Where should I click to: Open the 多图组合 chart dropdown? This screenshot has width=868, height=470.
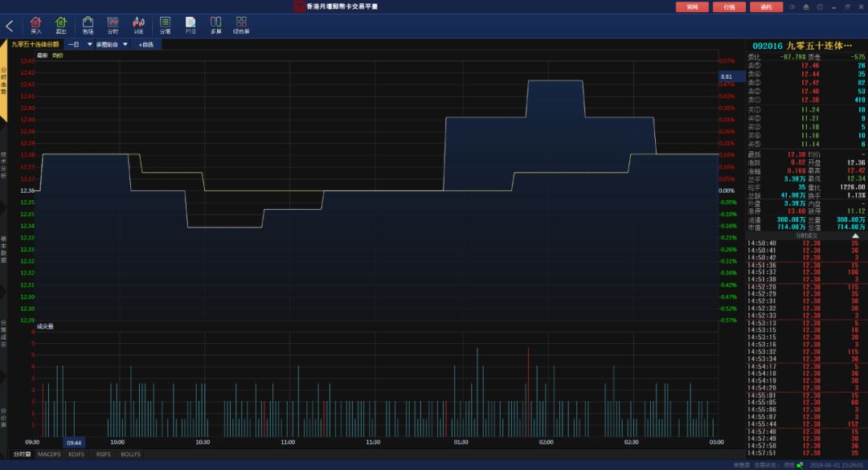click(111, 44)
